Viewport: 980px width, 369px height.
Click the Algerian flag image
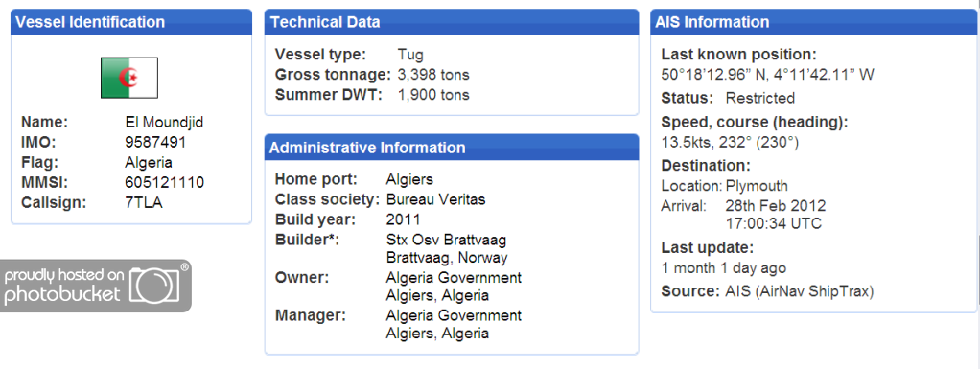point(129,78)
